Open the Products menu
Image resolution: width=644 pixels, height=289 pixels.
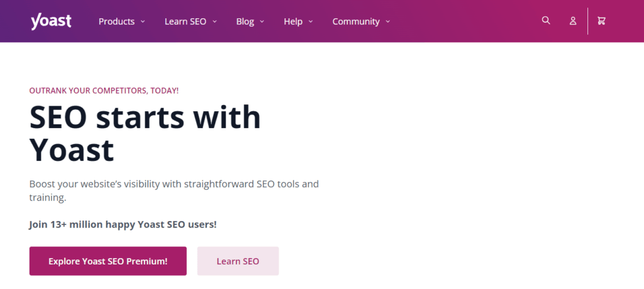[x=116, y=21]
